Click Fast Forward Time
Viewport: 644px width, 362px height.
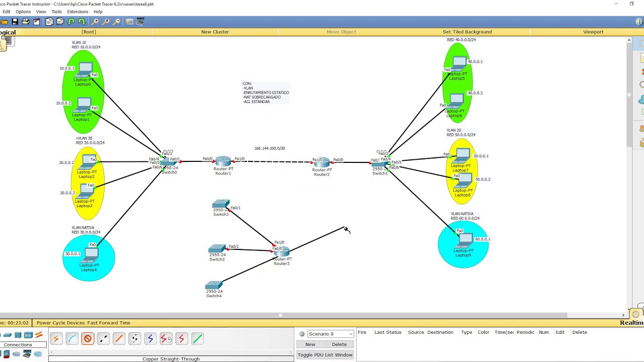(x=109, y=323)
